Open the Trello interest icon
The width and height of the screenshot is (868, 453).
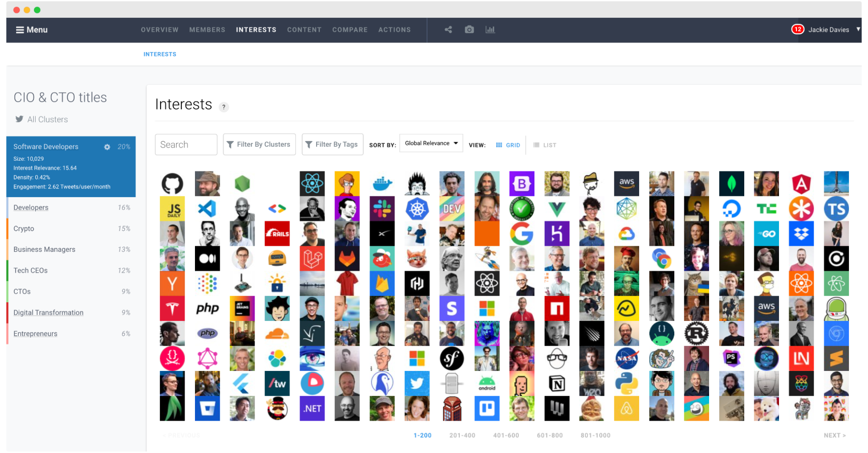pyautogui.click(x=487, y=409)
